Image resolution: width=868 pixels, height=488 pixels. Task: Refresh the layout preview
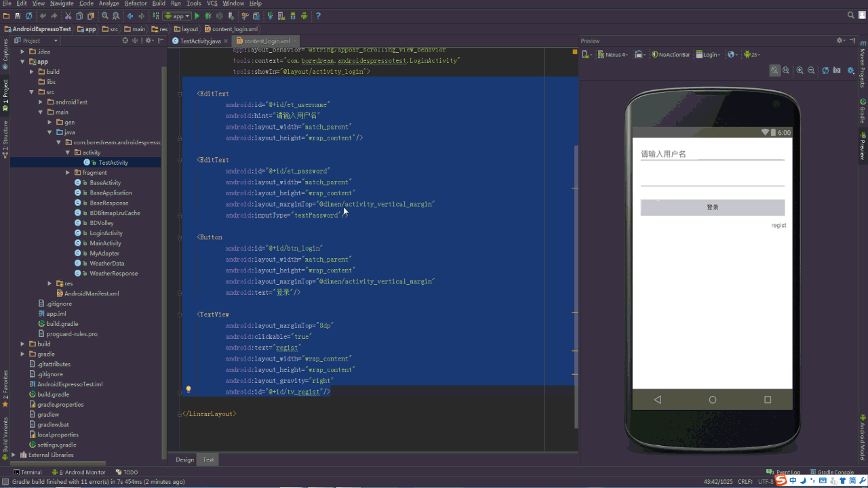point(825,70)
